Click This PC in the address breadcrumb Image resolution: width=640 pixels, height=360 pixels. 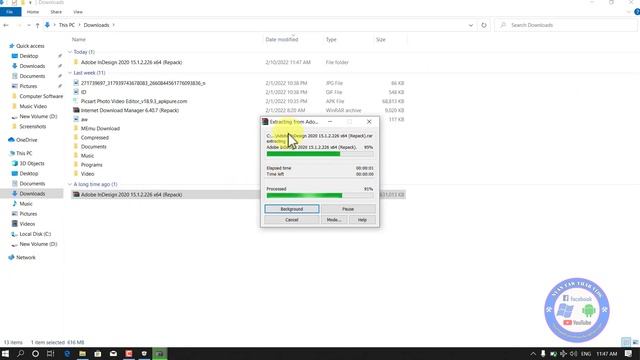[67, 25]
